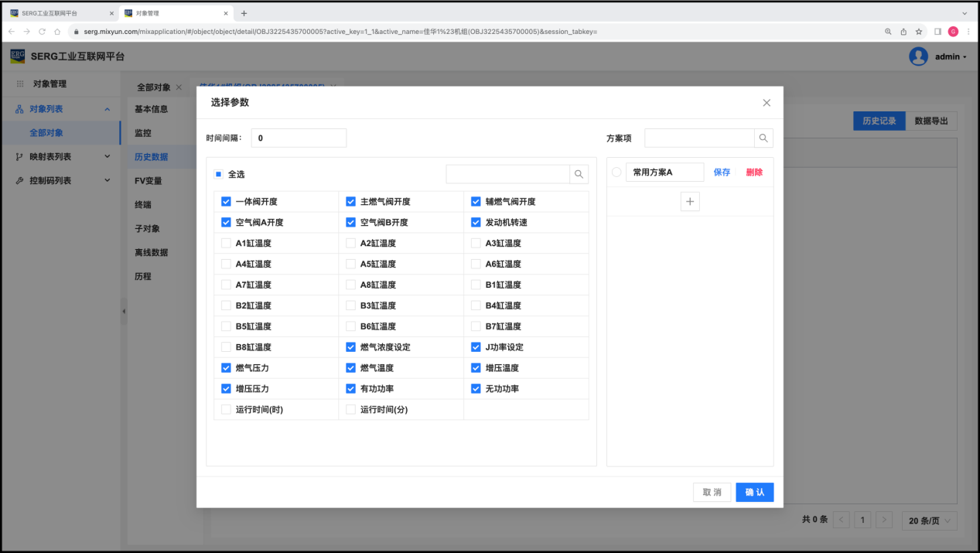This screenshot has height=553, width=980.
Task: Click the admin user avatar icon
Action: [x=918, y=56]
